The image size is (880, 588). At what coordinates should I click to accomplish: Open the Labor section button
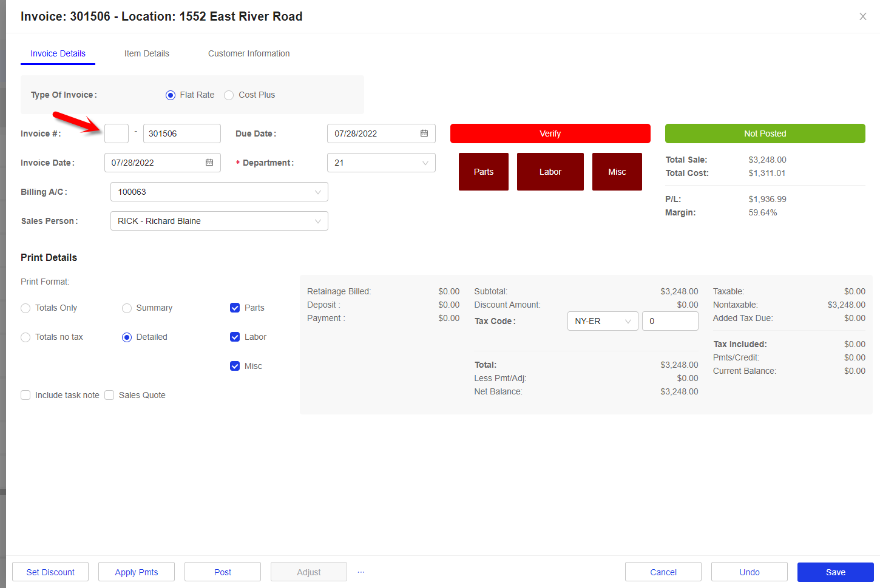550,172
